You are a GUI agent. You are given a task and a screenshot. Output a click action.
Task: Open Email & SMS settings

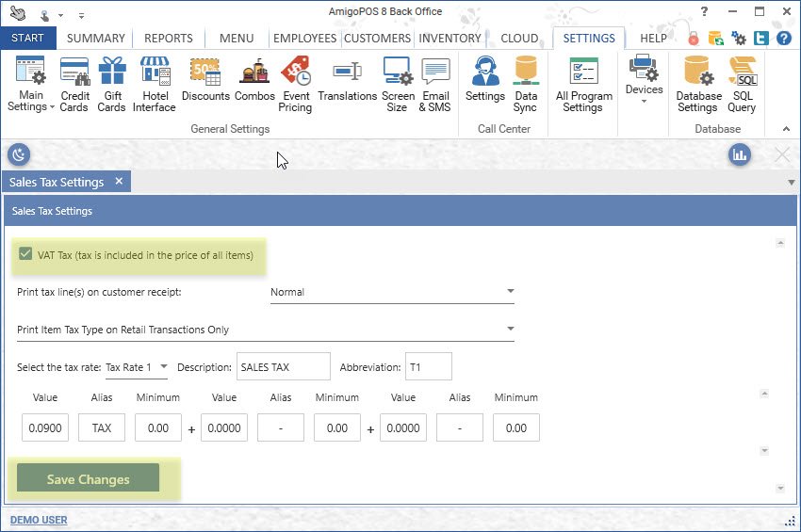point(435,85)
